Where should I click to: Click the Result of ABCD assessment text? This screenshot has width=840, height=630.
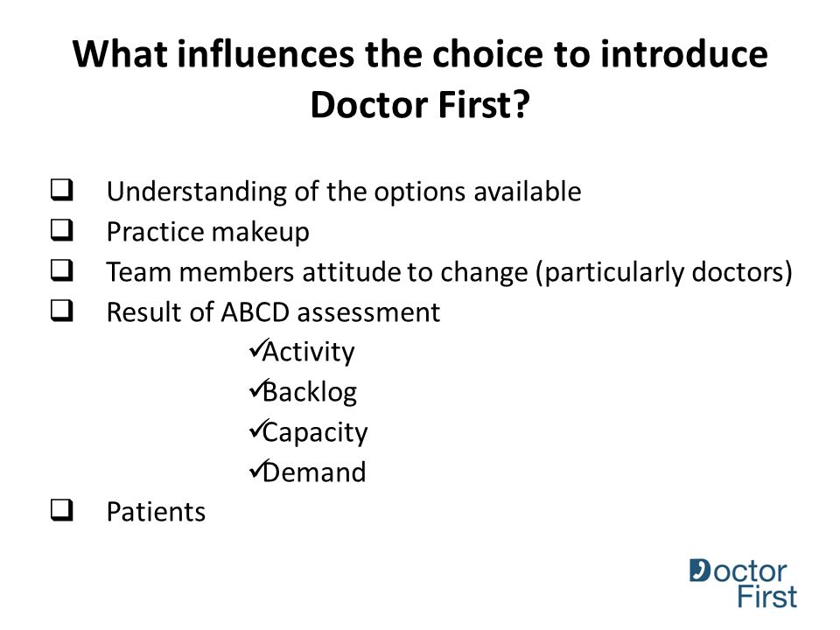click(x=273, y=311)
